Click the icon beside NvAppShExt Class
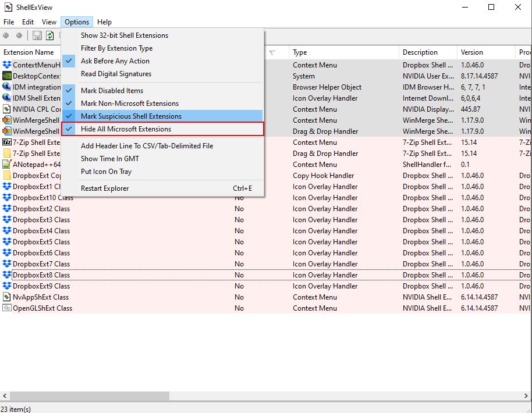The height and width of the screenshot is (413, 532). [7, 297]
